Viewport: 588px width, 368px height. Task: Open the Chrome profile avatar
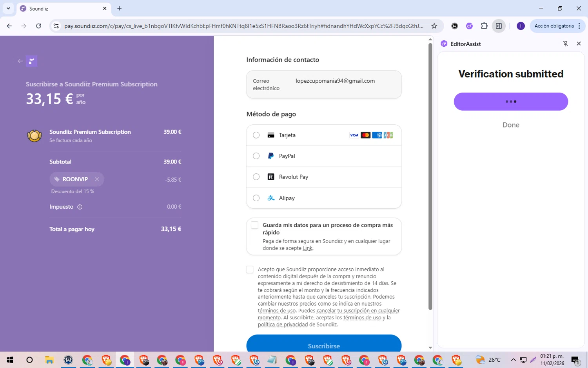pyautogui.click(x=521, y=26)
